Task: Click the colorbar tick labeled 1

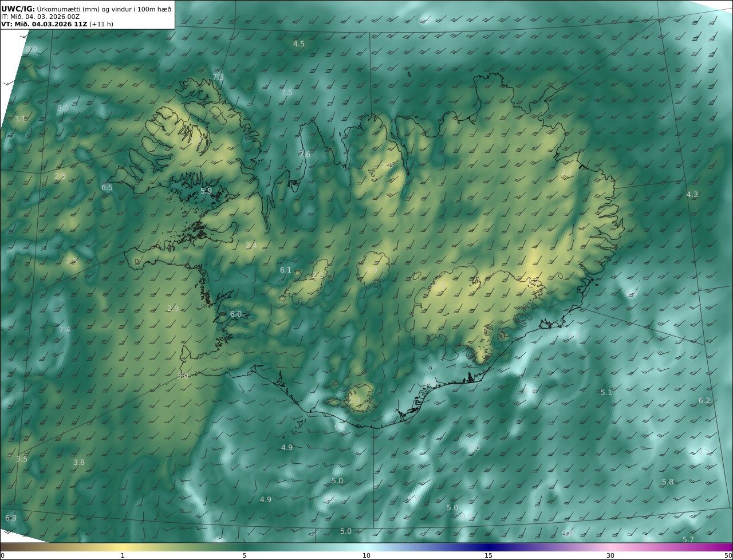Action: point(123,555)
